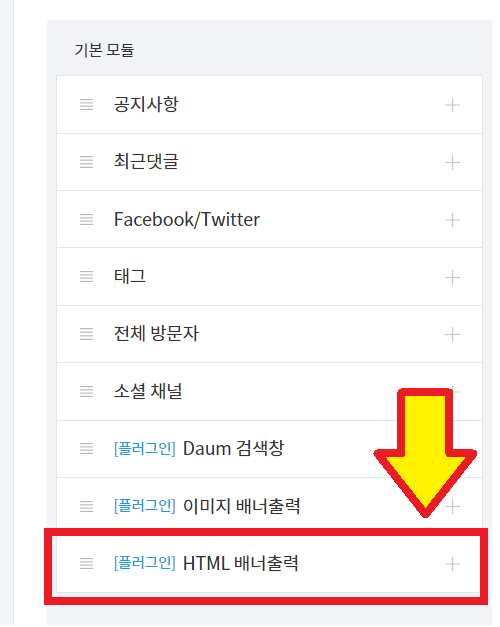This screenshot has height=627, width=500.
Task: Add the 최근댓글 module with plus icon
Action: click(x=452, y=163)
